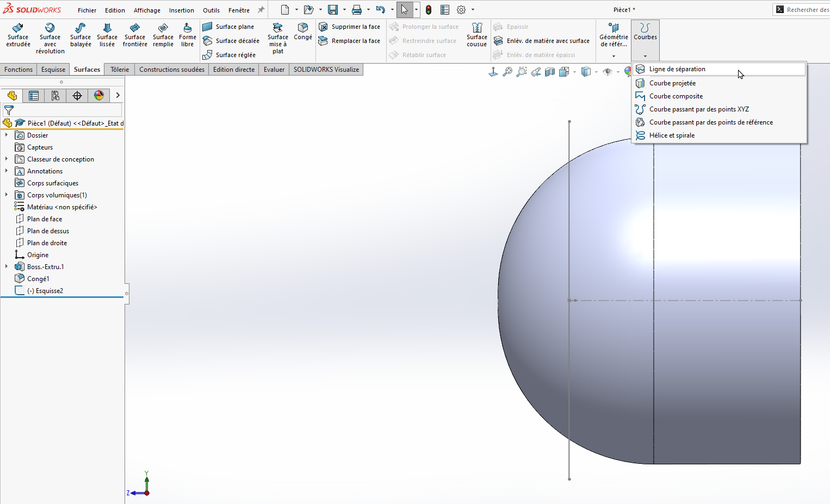Image resolution: width=830 pixels, height=504 pixels.
Task: Select the Surface extrudée tool
Action: (18, 35)
